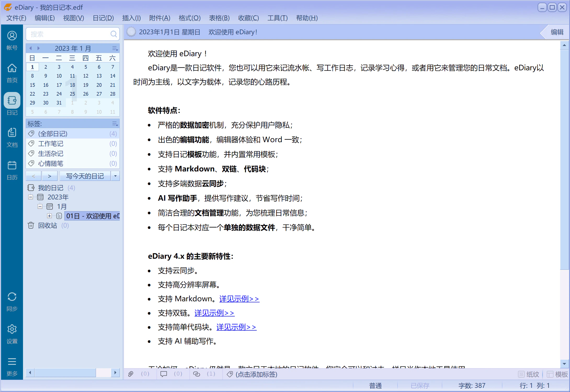
Task: Click the search magnifier icon
Action: click(113, 34)
